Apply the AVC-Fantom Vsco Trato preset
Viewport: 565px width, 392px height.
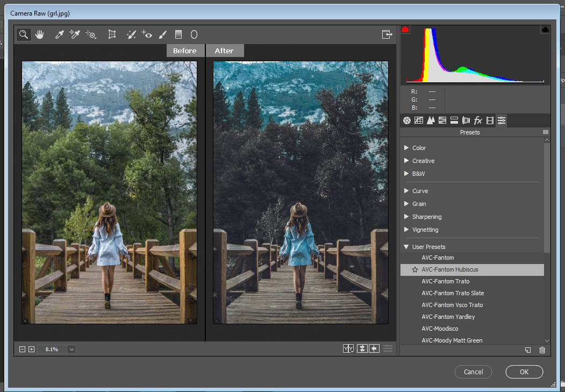point(472,305)
